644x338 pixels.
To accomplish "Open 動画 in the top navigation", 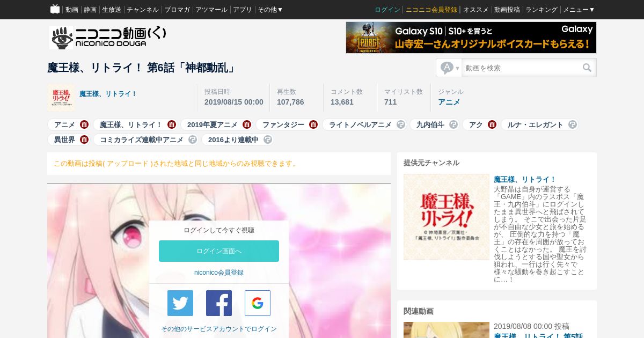I will (72, 10).
